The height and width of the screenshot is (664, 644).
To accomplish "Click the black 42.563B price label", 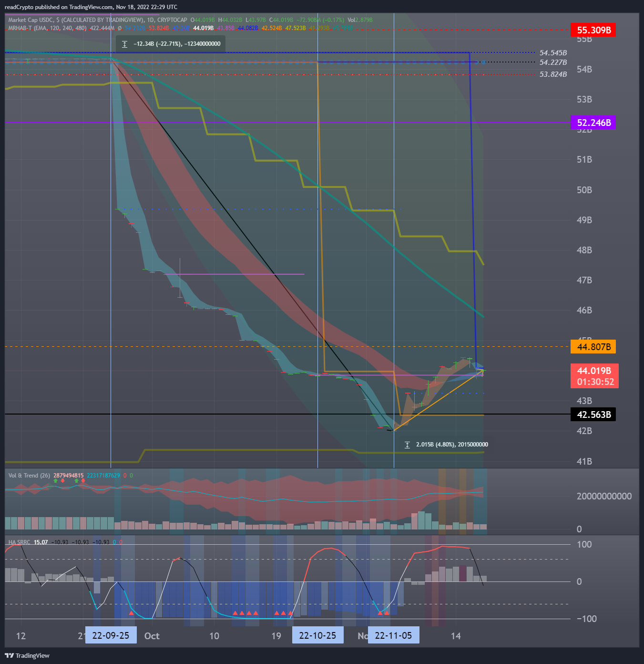I will pyautogui.click(x=593, y=415).
